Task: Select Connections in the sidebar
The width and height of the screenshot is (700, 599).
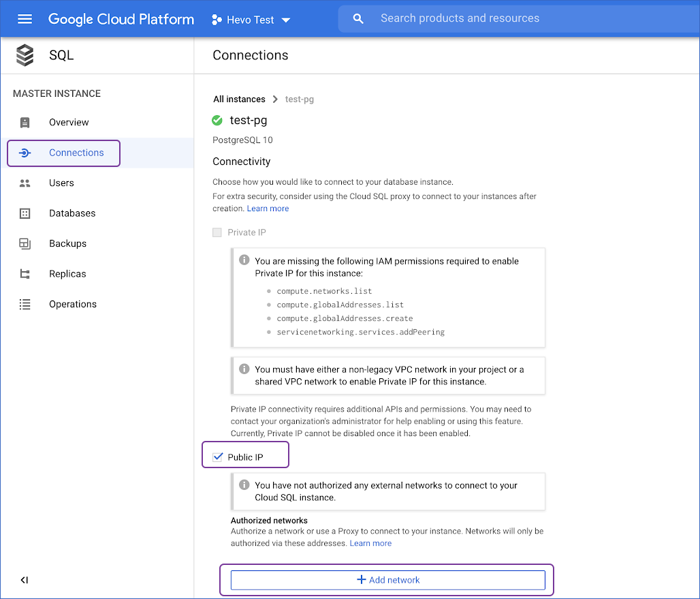Action: pos(76,153)
